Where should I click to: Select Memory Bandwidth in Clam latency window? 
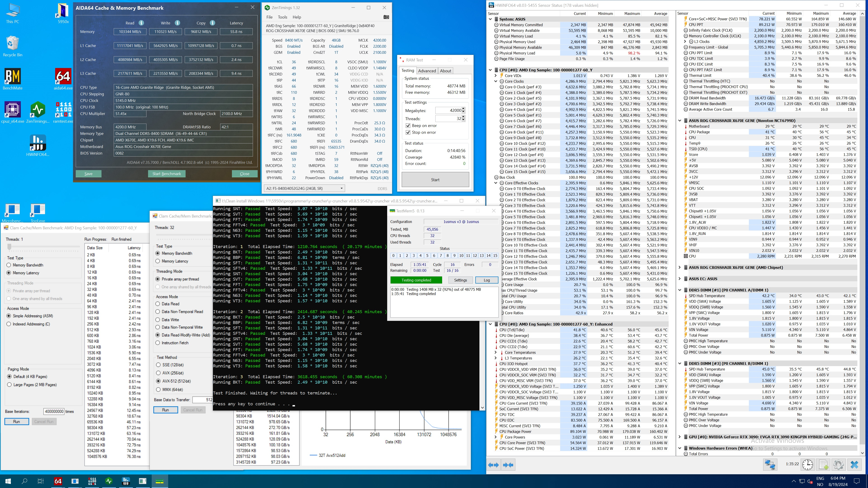[9, 265]
